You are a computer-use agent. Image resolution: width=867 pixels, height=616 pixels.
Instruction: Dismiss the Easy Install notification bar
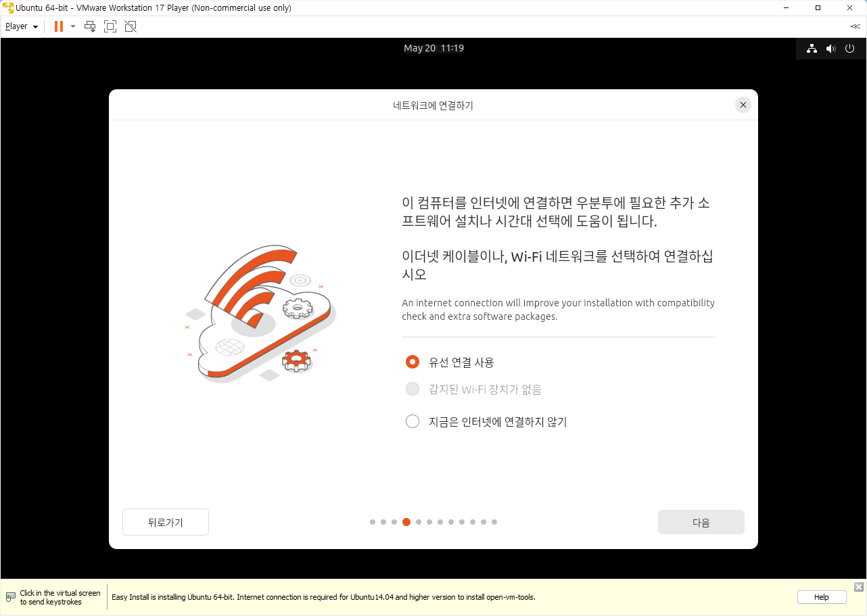click(859, 587)
